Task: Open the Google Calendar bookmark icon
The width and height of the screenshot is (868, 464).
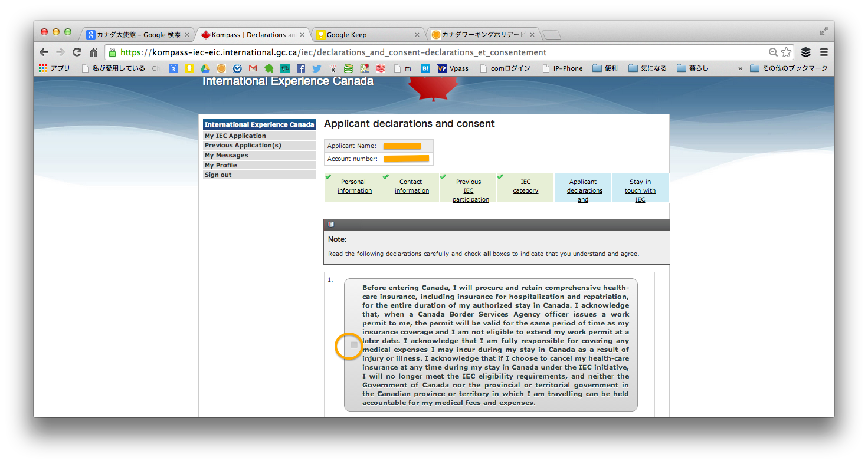Action: tap(173, 68)
